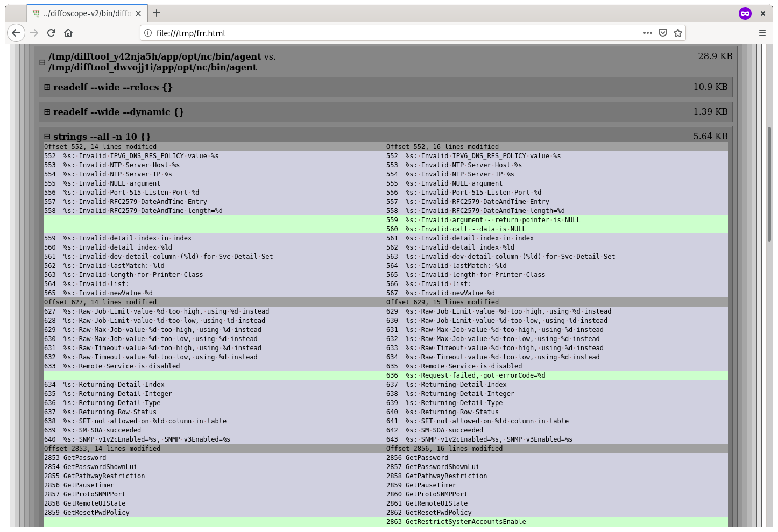Expand the readelf --wide --relocs section
This screenshot has height=532, width=778.
pyautogui.click(x=47, y=87)
